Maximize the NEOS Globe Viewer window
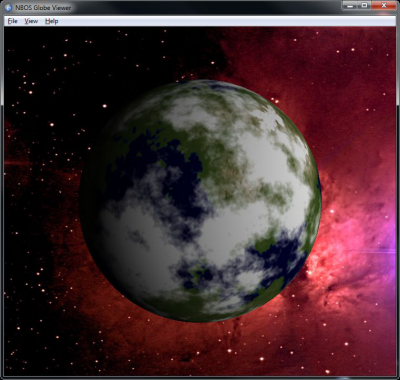 pos(364,5)
